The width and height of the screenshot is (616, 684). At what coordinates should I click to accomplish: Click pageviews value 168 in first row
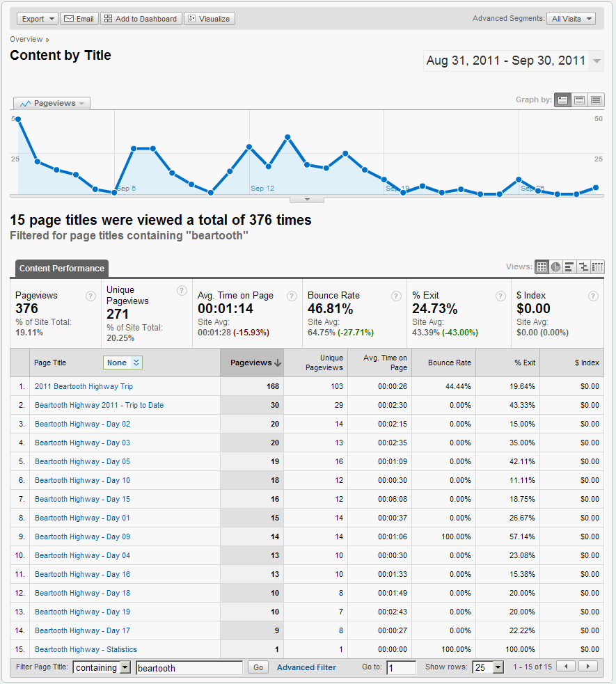(273, 386)
